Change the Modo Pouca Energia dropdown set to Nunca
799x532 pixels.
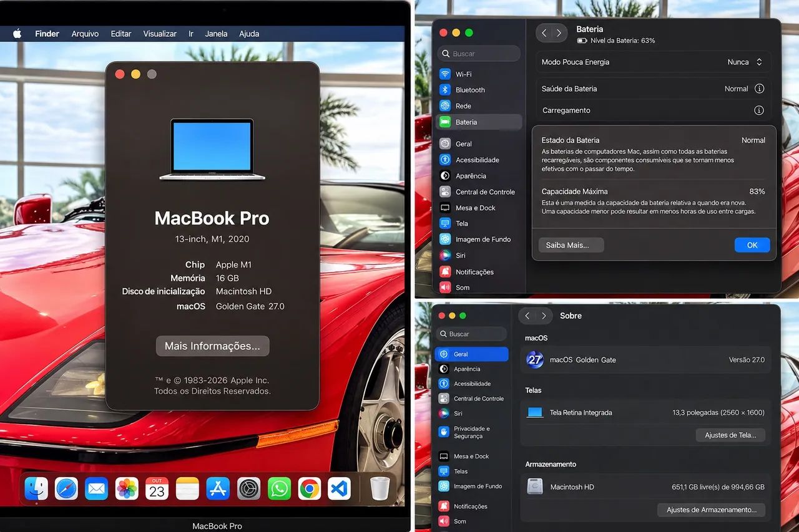(x=745, y=62)
